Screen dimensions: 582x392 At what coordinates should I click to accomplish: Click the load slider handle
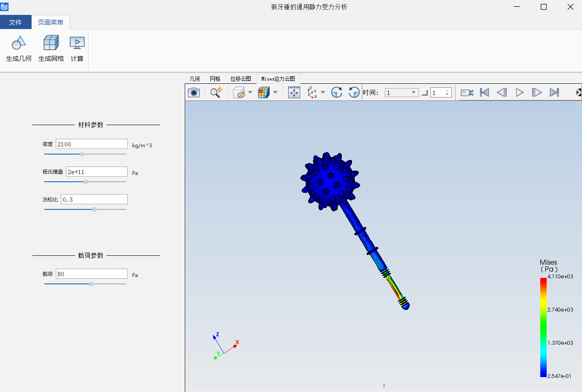(92, 284)
